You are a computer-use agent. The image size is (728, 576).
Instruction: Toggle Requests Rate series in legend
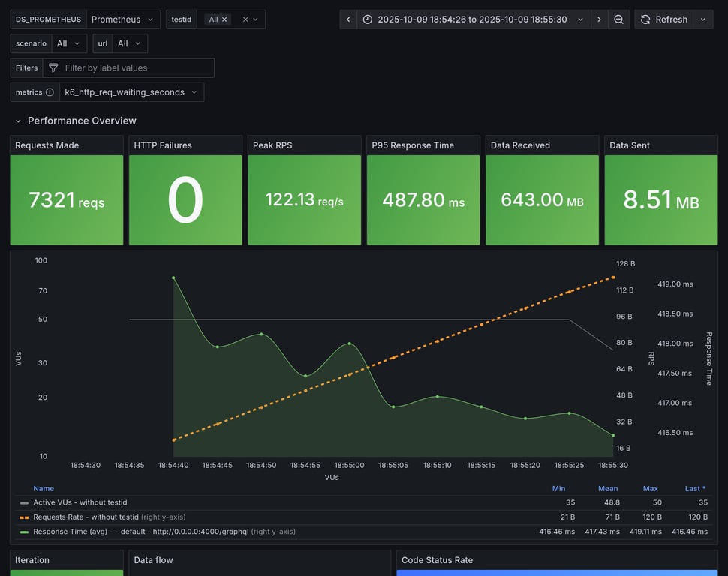[86, 517]
